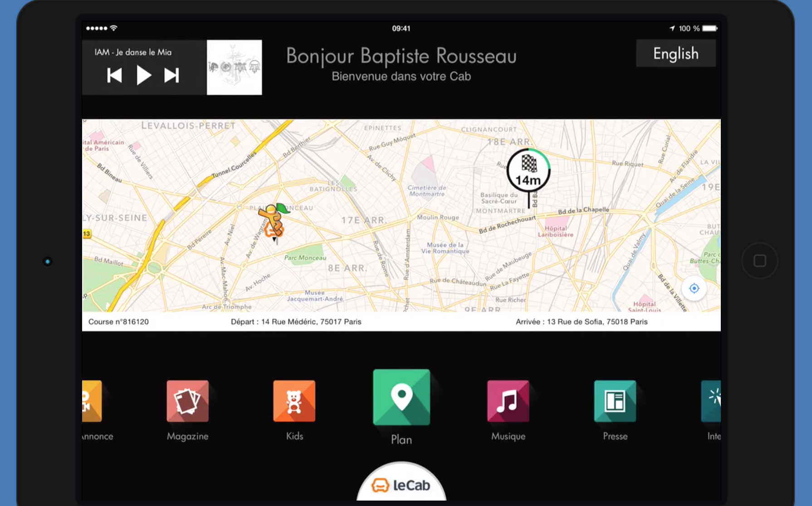The image size is (812, 506).
Task: Tap the Musée de la Vie Romantique label
Action: coord(445,248)
